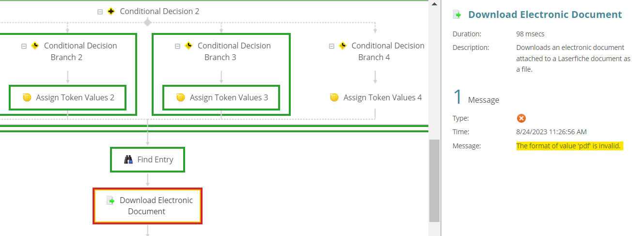
Task: Collapse Conditional Decision Branch 2
Action: pyautogui.click(x=24, y=47)
